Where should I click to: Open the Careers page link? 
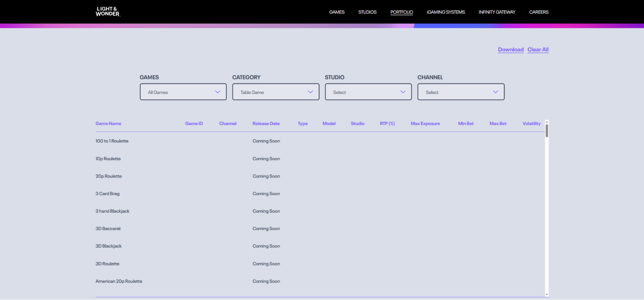point(539,12)
